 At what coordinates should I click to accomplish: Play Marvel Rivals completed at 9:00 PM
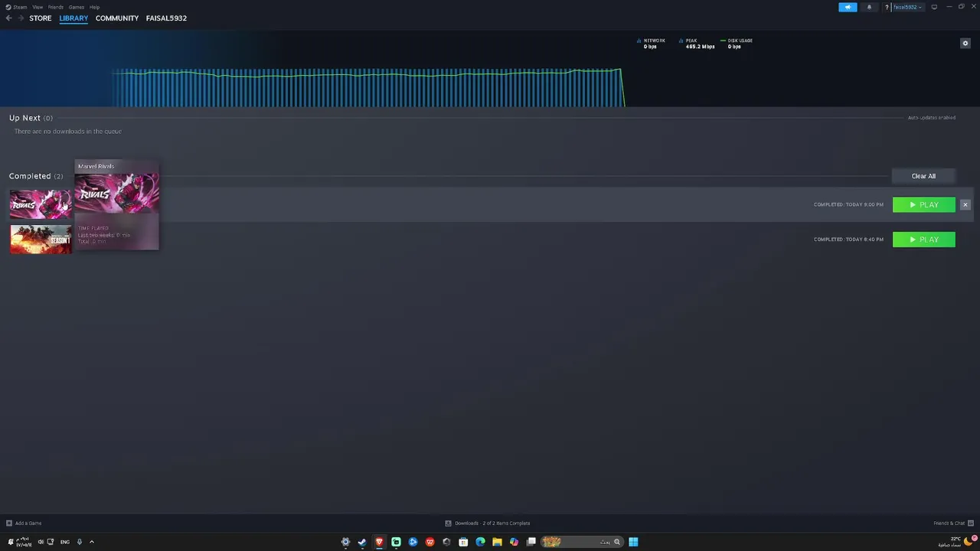point(924,205)
